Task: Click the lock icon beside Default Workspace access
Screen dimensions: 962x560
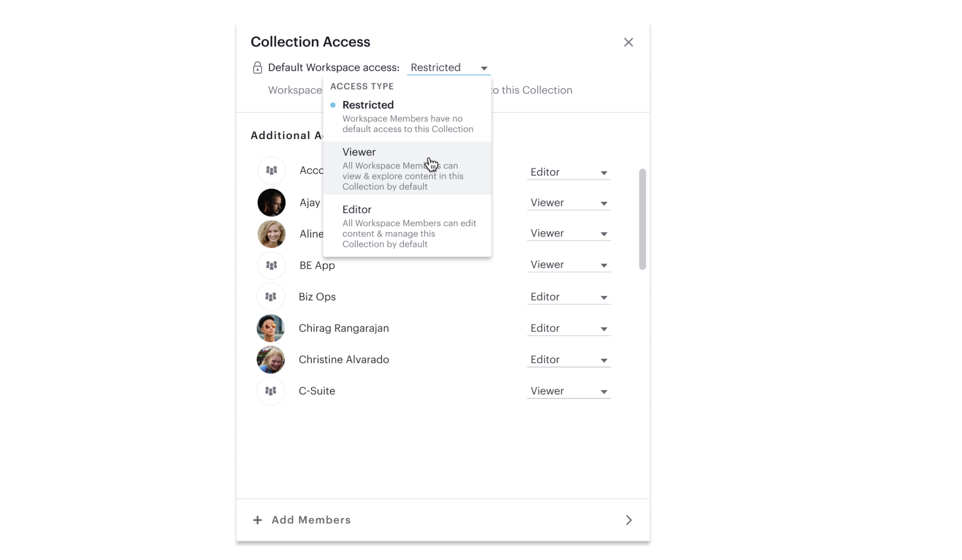Action: [x=258, y=67]
